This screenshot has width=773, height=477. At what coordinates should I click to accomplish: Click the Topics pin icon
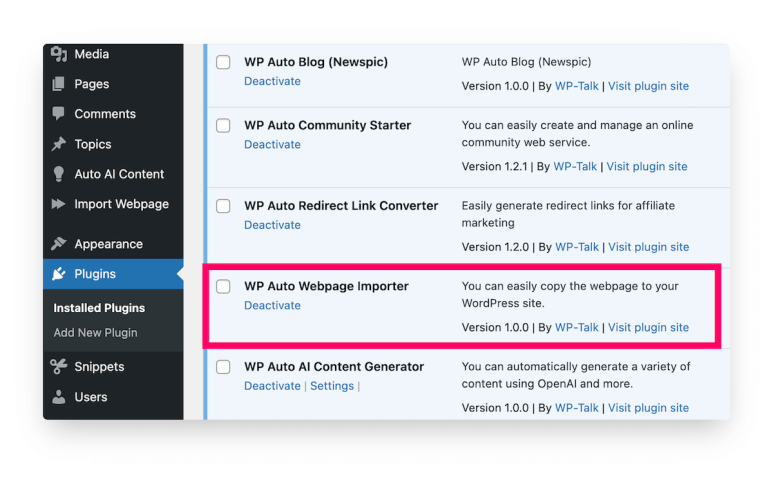58,144
